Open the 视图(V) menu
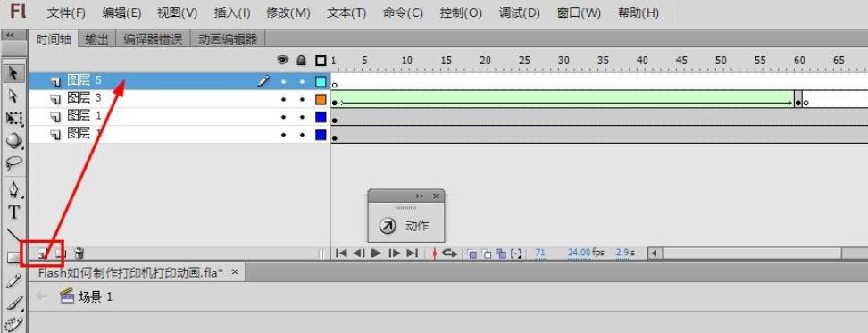 [x=177, y=12]
